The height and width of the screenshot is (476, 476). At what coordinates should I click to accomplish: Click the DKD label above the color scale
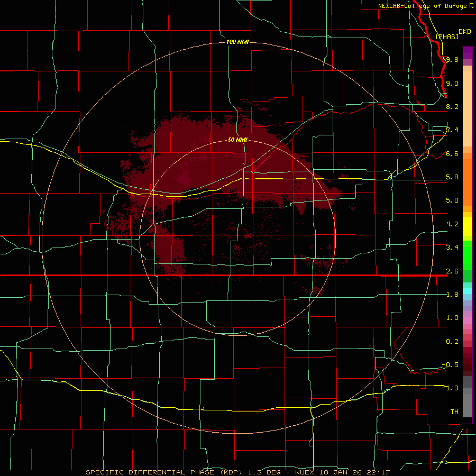tap(465, 32)
